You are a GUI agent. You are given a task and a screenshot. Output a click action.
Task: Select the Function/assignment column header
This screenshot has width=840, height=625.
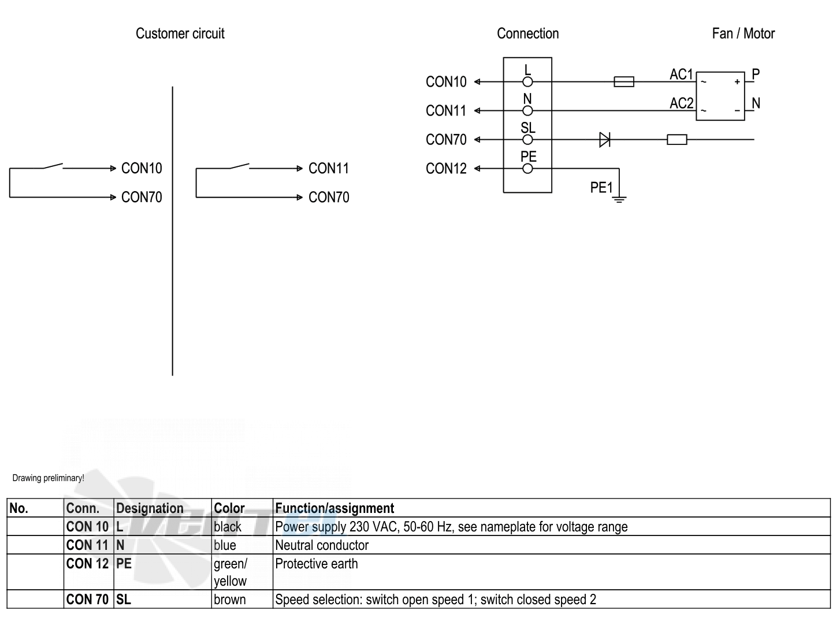[334, 508]
